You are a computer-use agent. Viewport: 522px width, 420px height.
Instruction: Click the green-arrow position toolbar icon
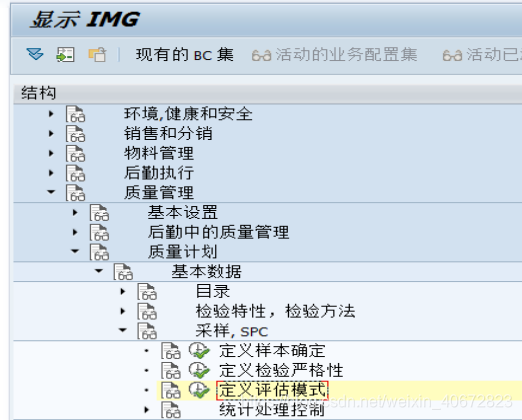65,54
